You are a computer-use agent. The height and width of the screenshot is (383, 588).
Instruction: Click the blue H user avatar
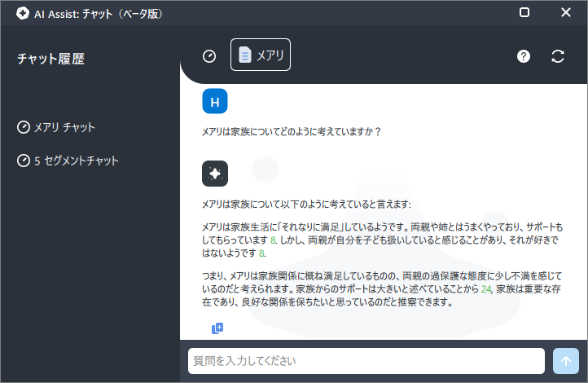coord(215,101)
